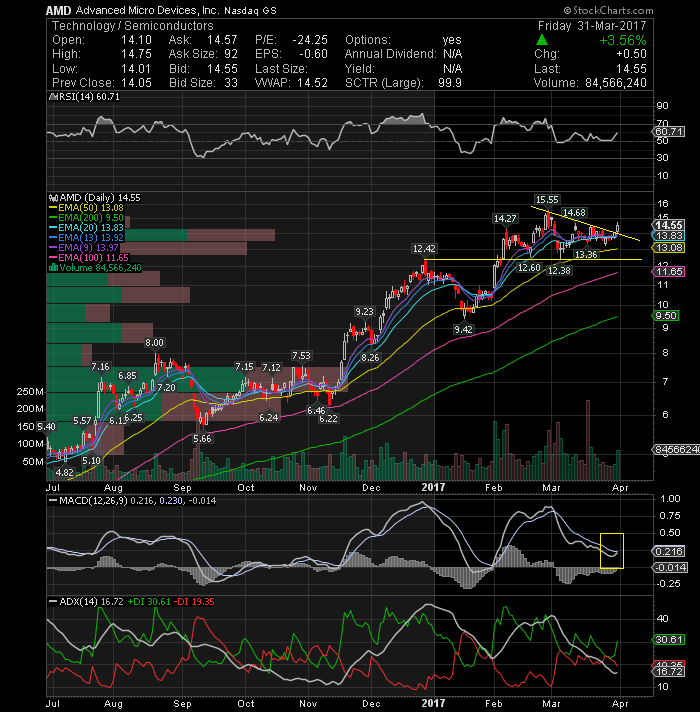The width and height of the screenshot is (700, 712).
Task: Click the 5.66 low price annotation
Action: click(x=202, y=439)
